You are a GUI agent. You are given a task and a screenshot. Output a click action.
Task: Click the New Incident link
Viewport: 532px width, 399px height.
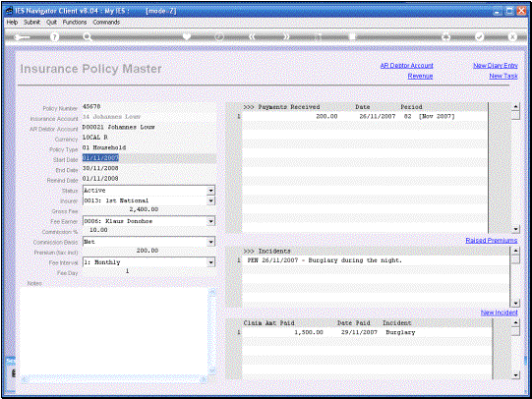click(500, 313)
